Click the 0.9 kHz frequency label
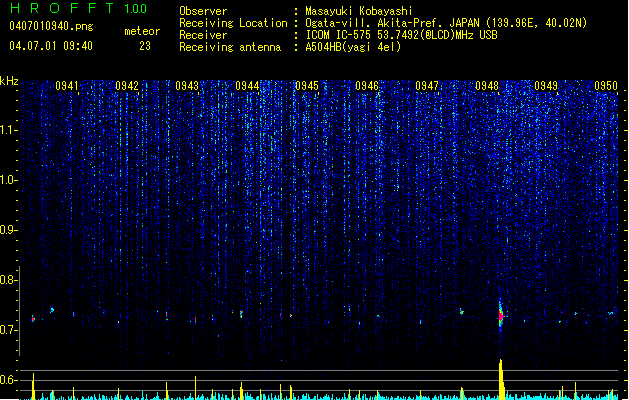Image resolution: width=629 pixels, height=400 pixels. click(9, 230)
